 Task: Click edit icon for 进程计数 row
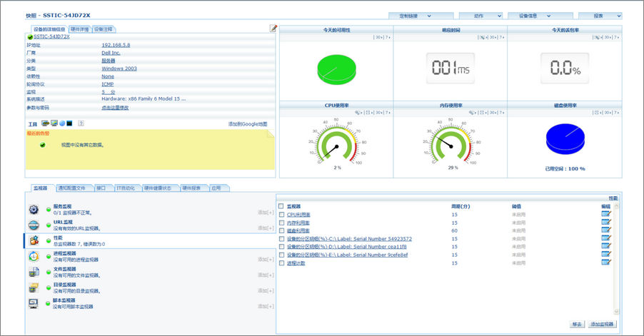click(x=606, y=263)
